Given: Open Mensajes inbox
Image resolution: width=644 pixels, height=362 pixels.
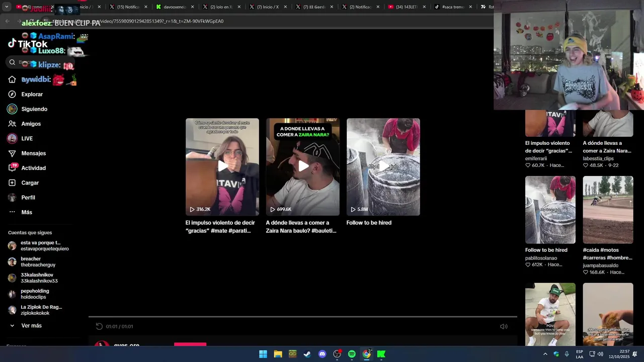Looking at the screenshot, I should [33, 153].
